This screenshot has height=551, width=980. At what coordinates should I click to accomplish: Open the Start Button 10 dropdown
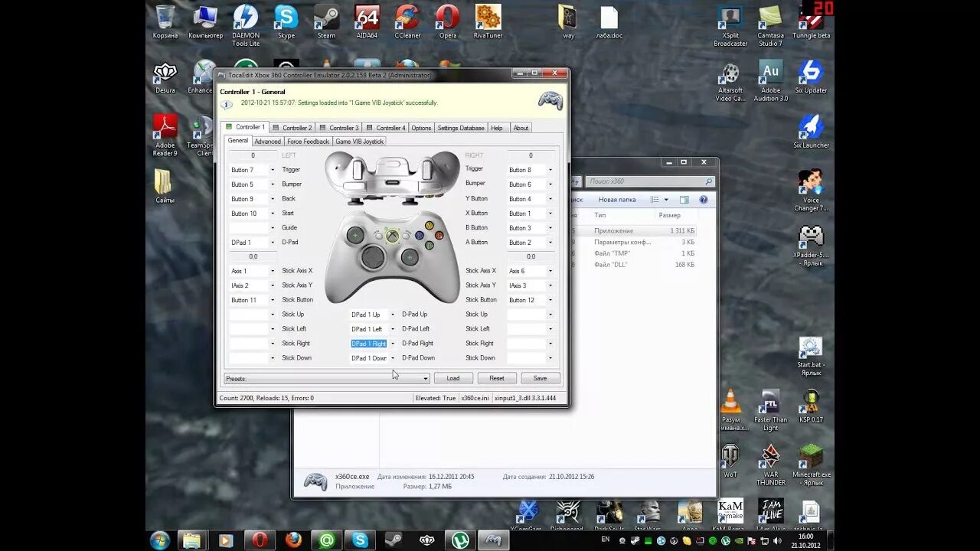click(271, 214)
